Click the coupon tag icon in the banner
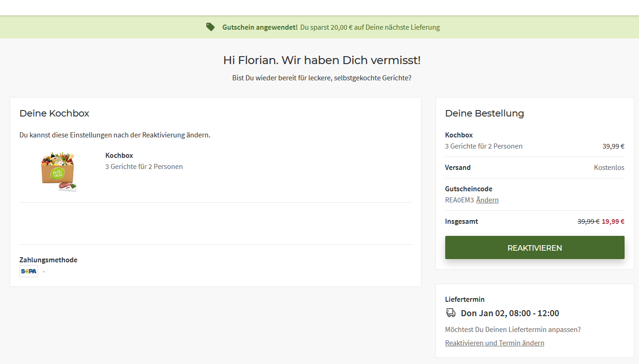The height and width of the screenshot is (364, 639). [x=211, y=27]
